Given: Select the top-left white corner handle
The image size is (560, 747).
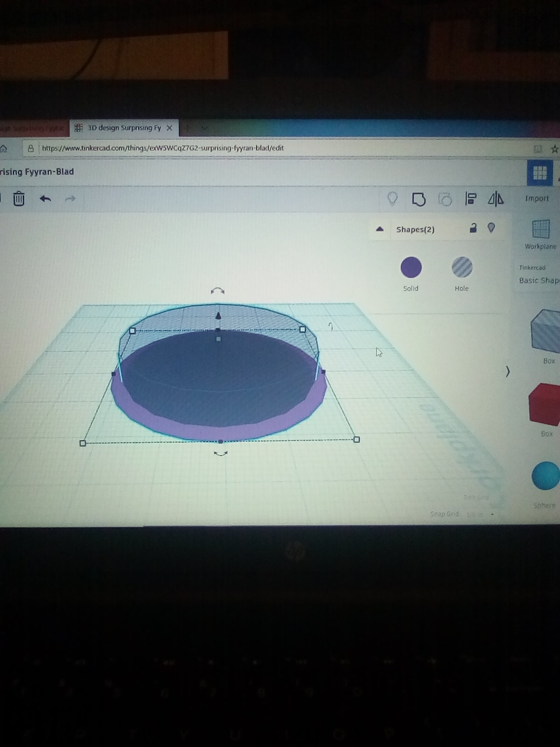Looking at the screenshot, I should tap(133, 331).
